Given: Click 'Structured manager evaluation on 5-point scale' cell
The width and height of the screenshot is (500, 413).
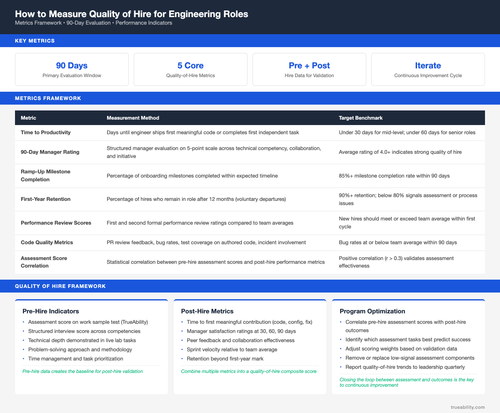Looking at the screenshot, I should [214, 152].
